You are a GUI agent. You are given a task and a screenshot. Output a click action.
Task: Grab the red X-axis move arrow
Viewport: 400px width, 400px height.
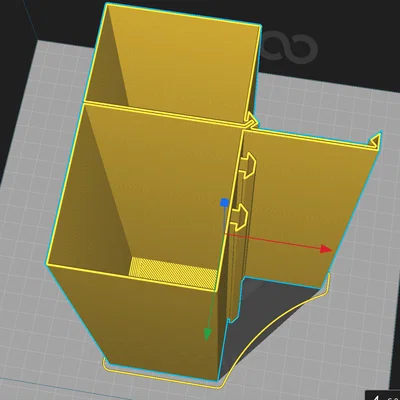point(326,249)
